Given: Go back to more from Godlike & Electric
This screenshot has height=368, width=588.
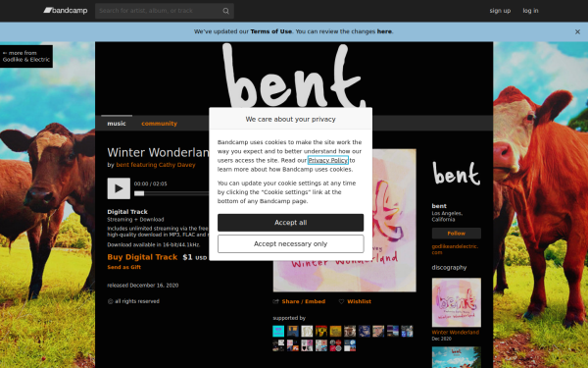Looking at the screenshot, I should coord(26,56).
